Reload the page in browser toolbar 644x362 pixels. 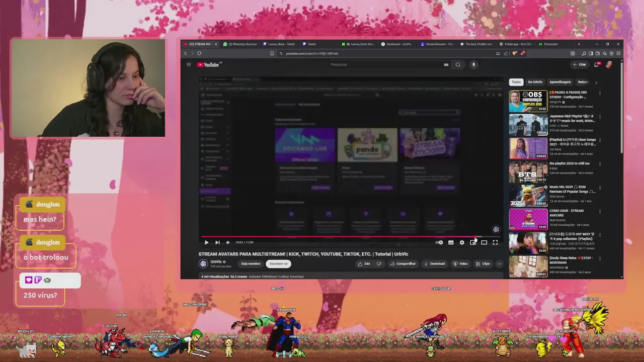(x=199, y=53)
